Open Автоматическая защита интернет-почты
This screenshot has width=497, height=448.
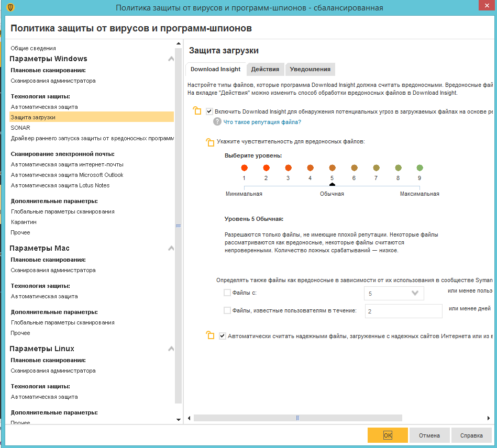pyautogui.click(x=67, y=164)
